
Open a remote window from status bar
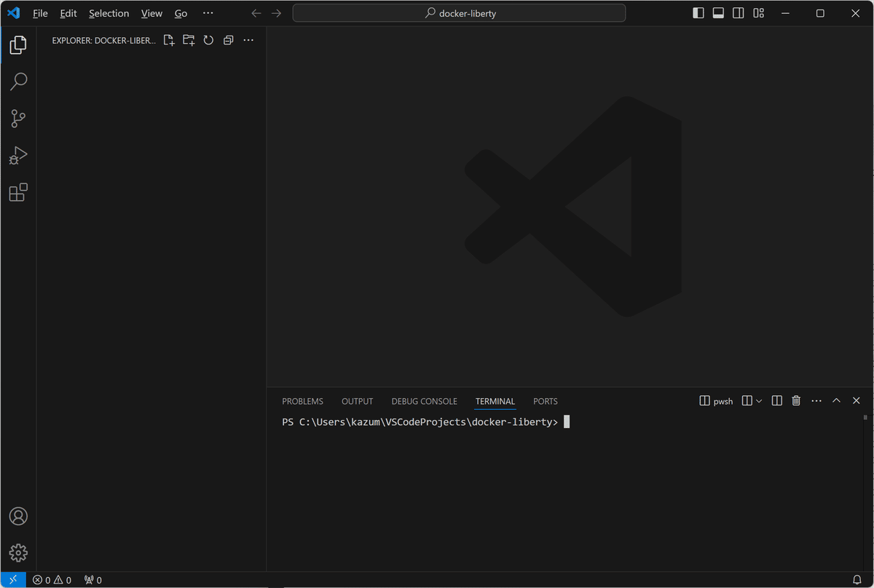tap(13, 580)
